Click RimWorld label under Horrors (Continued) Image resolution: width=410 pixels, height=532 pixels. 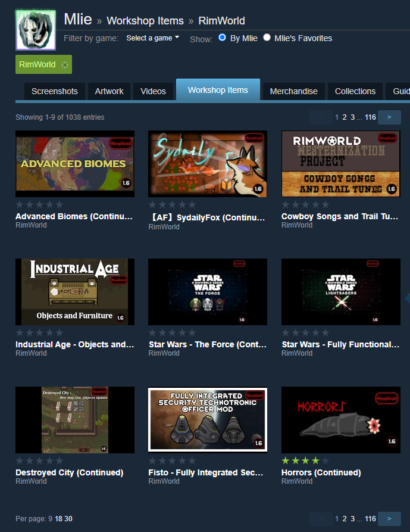[x=297, y=481]
